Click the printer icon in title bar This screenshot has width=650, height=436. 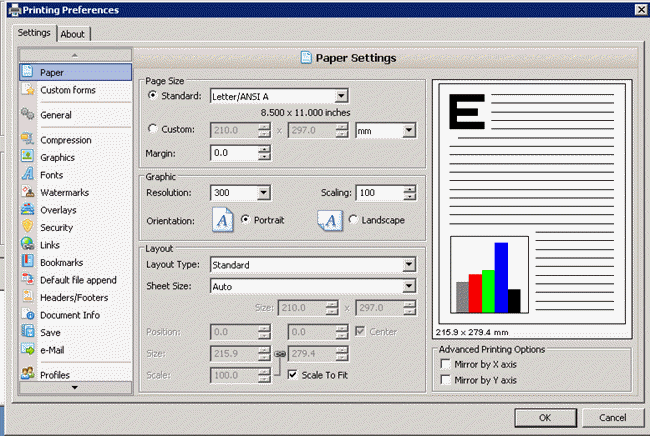[15, 10]
